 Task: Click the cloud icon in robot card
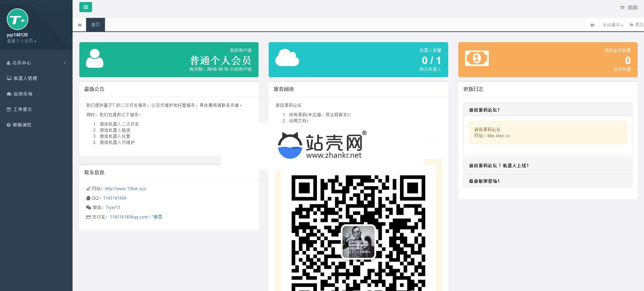pyautogui.click(x=287, y=57)
